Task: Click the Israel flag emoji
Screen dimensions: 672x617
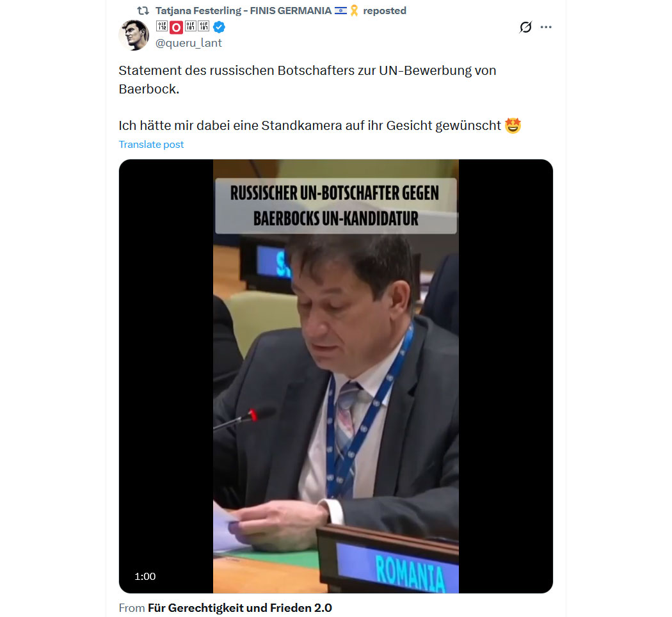Action: [340, 11]
